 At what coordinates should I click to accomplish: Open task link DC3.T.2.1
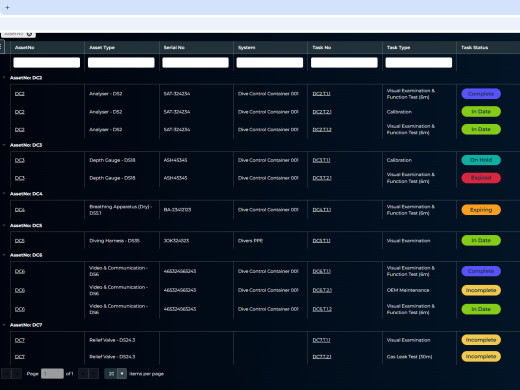[x=322, y=178]
